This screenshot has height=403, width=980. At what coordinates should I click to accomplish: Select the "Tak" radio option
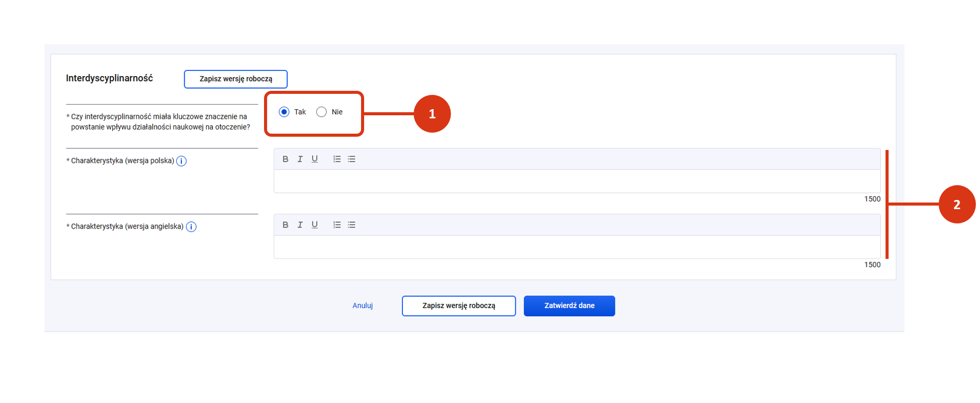click(284, 112)
